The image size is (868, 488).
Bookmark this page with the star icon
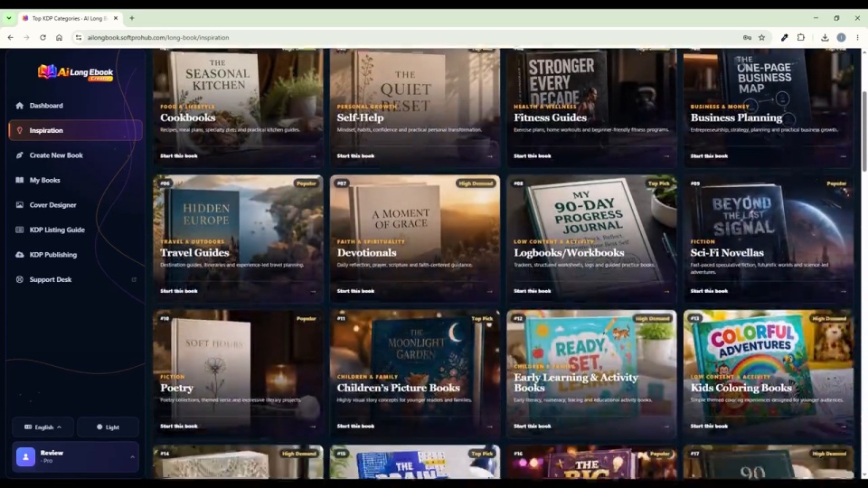(761, 38)
